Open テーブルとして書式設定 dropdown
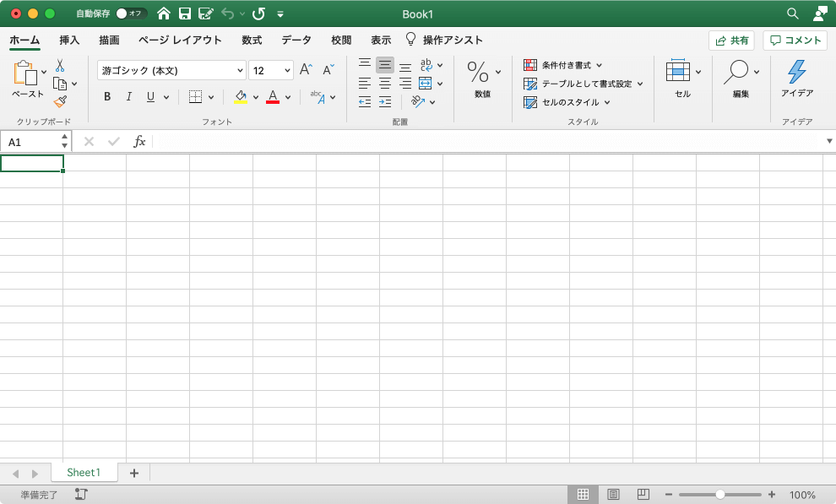Image resolution: width=836 pixels, height=504 pixels. tap(584, 84)
